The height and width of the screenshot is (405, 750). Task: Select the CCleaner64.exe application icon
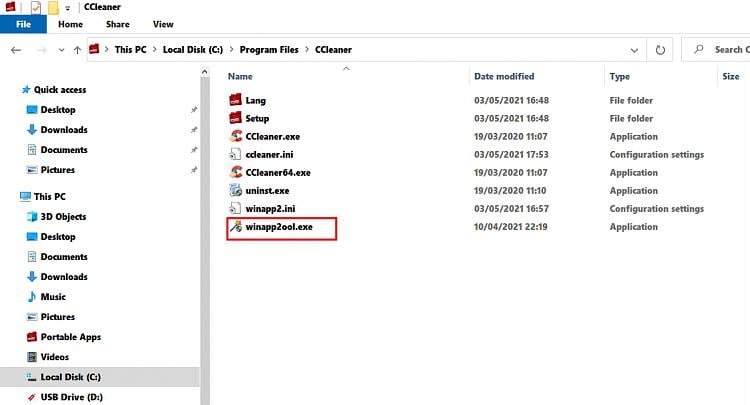point(235,172)
